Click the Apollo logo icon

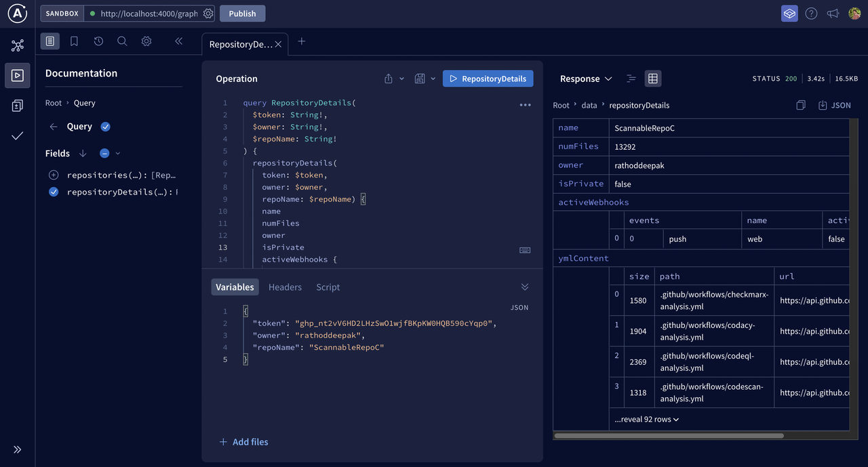tap(18, 14)
